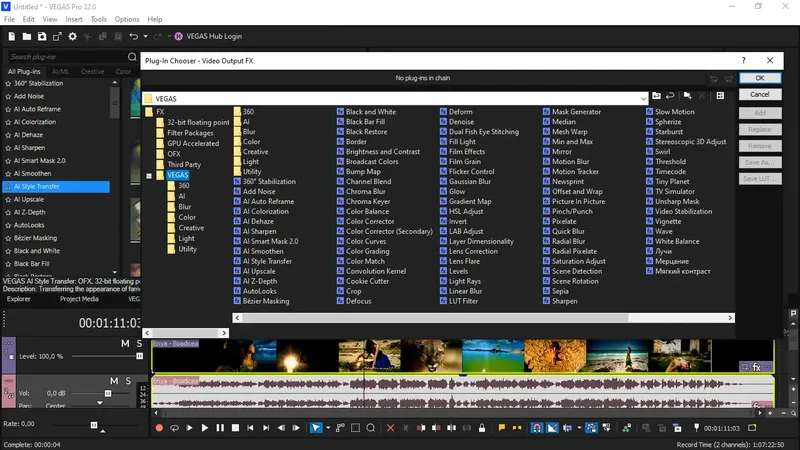
Task: Jump to the start of the project
Action: 250,428
